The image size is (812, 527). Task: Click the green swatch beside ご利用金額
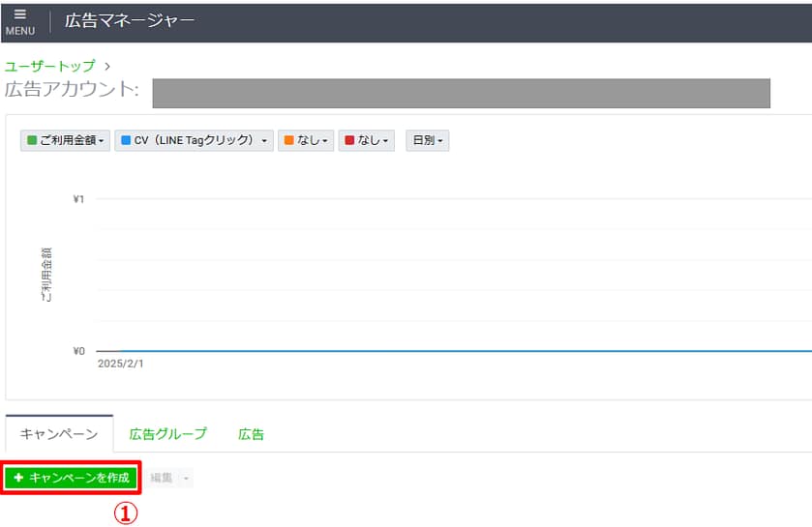32,141
